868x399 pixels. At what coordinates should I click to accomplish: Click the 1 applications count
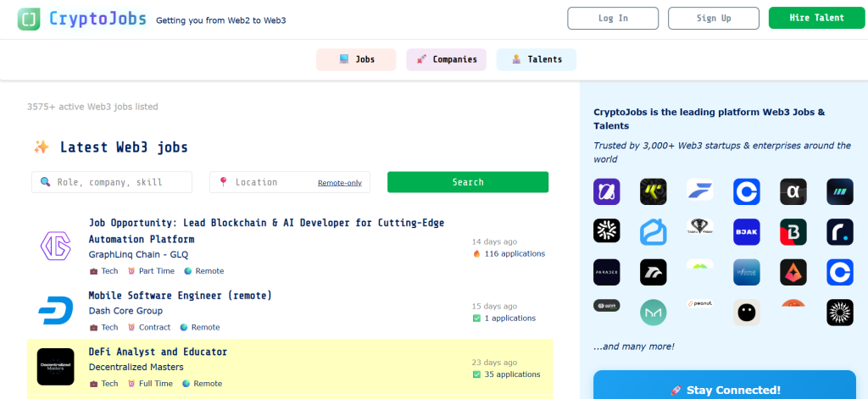click(504, 319)
